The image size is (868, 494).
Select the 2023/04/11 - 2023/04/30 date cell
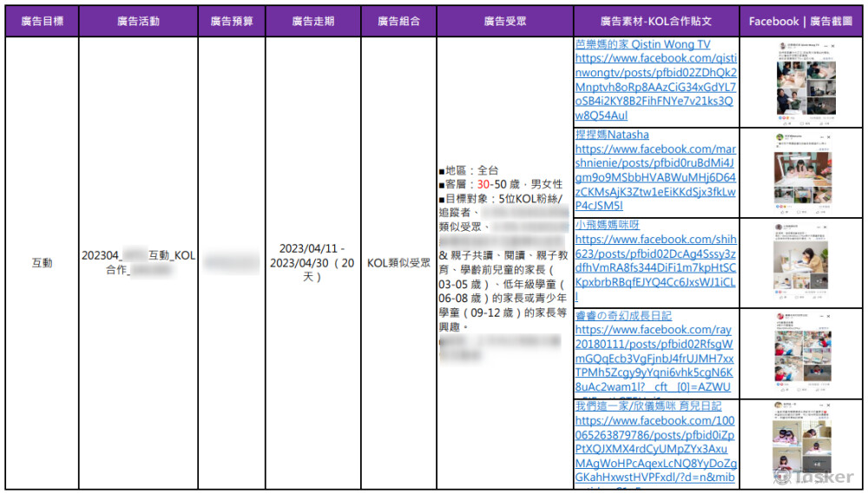312,262
